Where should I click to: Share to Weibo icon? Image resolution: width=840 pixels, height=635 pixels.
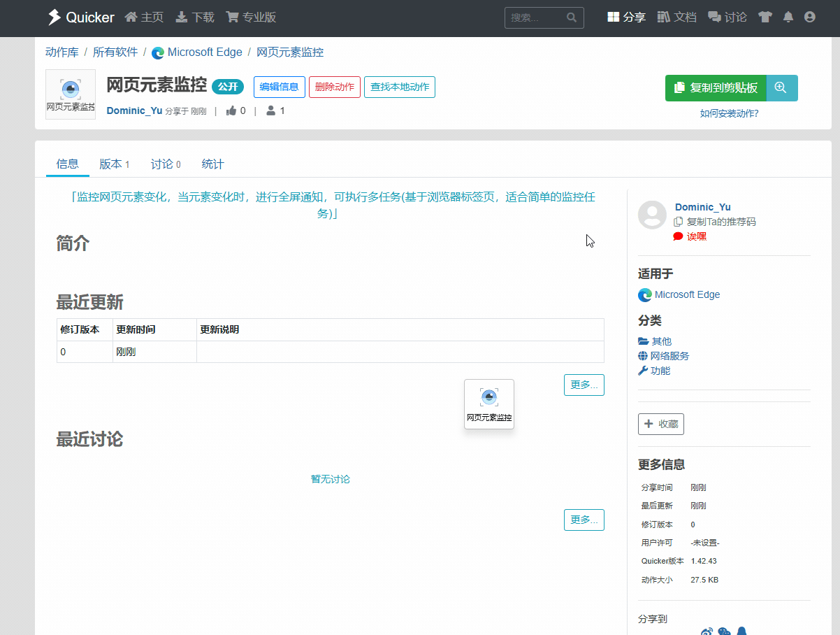pyautogui.click(x=707, y=632)
